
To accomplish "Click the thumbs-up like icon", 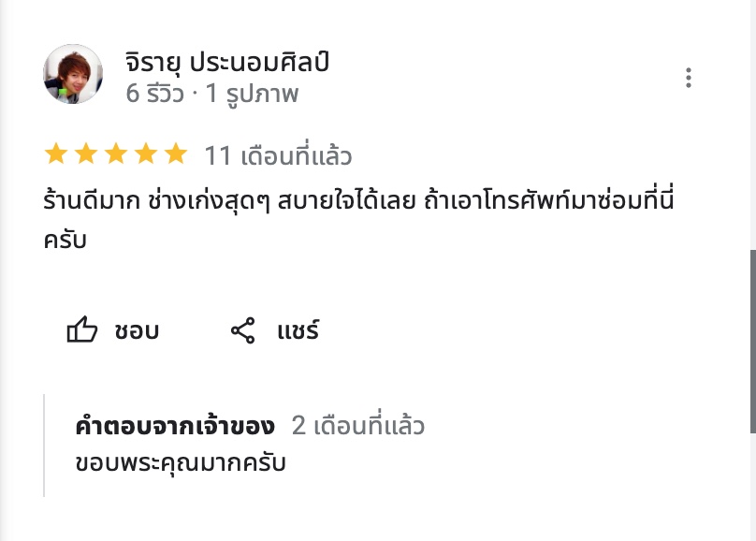I will 82,330.
